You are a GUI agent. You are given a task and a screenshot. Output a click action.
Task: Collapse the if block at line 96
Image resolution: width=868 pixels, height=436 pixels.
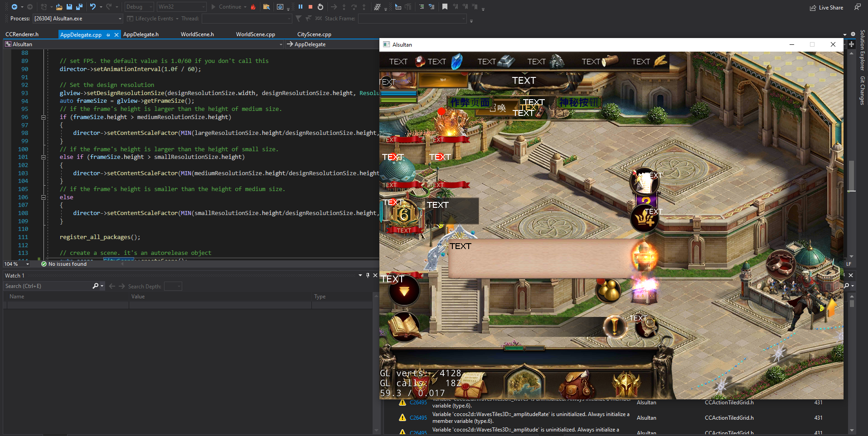pos(44,117)
